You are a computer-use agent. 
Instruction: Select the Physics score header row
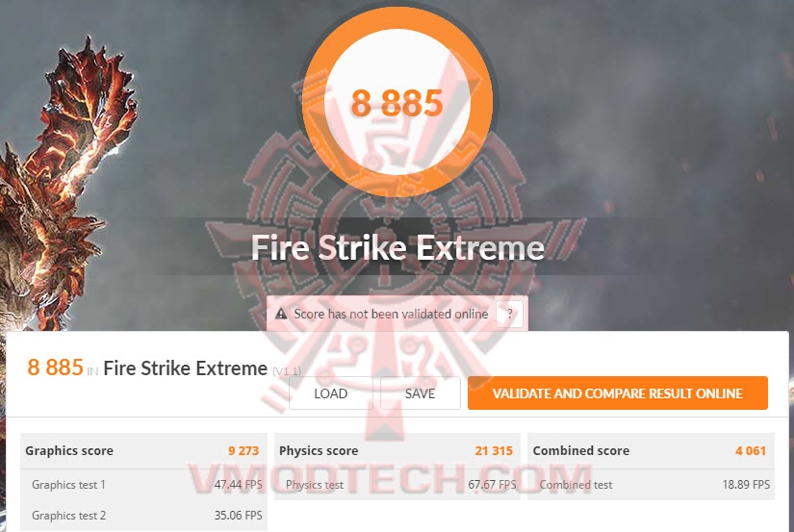pyautogui.click(x=397, y=450)
